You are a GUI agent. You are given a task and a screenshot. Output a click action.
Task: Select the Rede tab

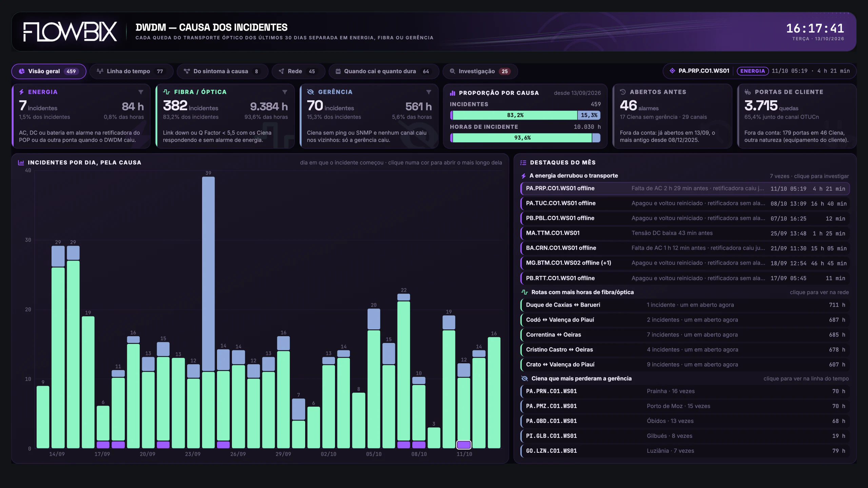[x=298, y=71]
